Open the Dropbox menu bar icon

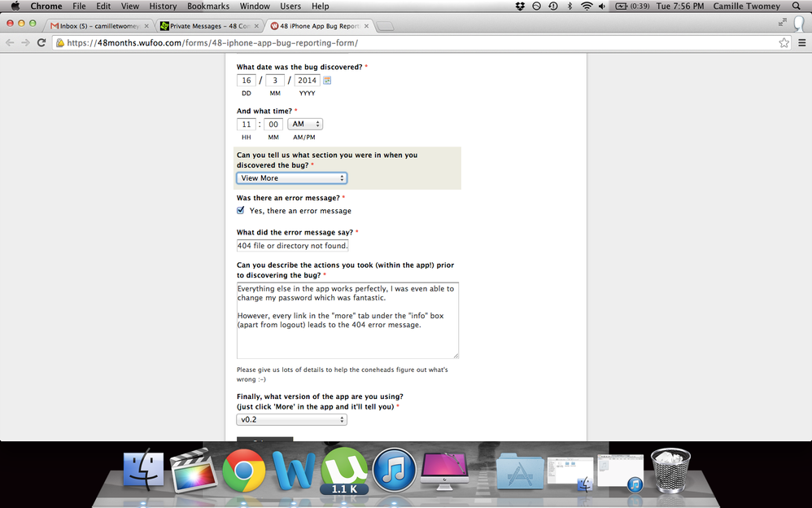click(x=520, y=6)
